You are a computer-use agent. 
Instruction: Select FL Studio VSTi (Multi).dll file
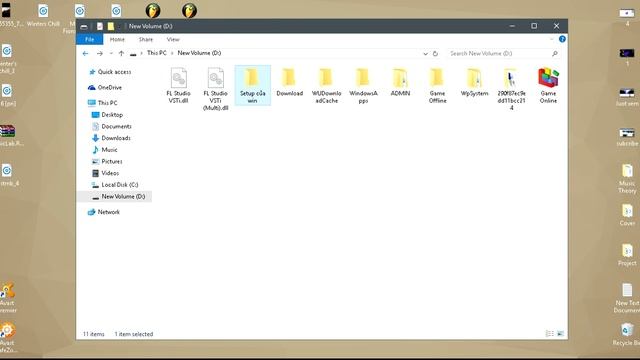pos(216,89)
